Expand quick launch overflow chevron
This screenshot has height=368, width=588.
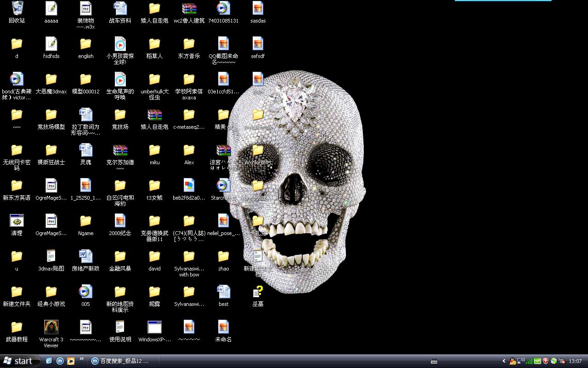click(82, 359)
